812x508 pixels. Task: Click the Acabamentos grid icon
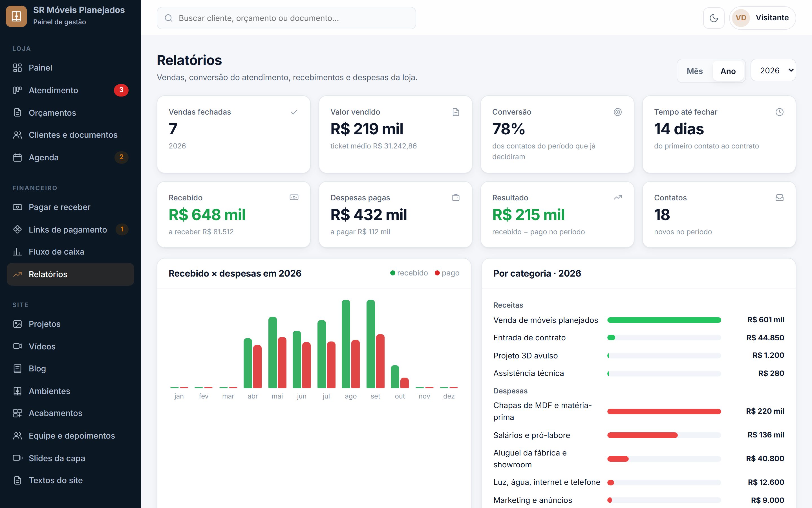[17, 413]
